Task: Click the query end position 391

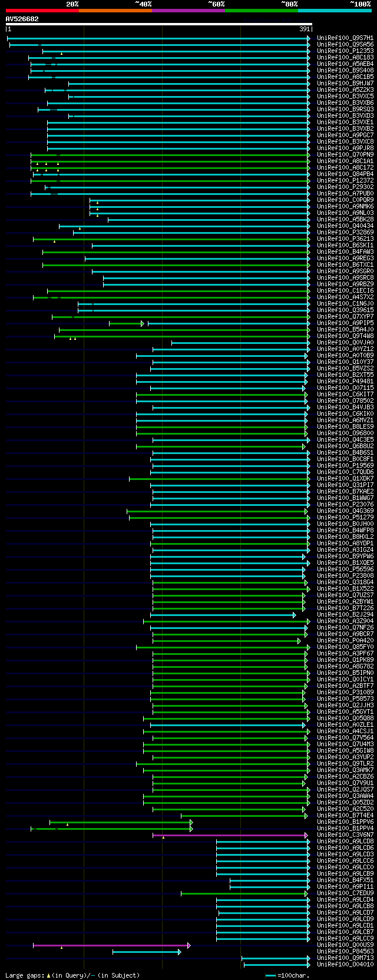Action: pos(305,29)
